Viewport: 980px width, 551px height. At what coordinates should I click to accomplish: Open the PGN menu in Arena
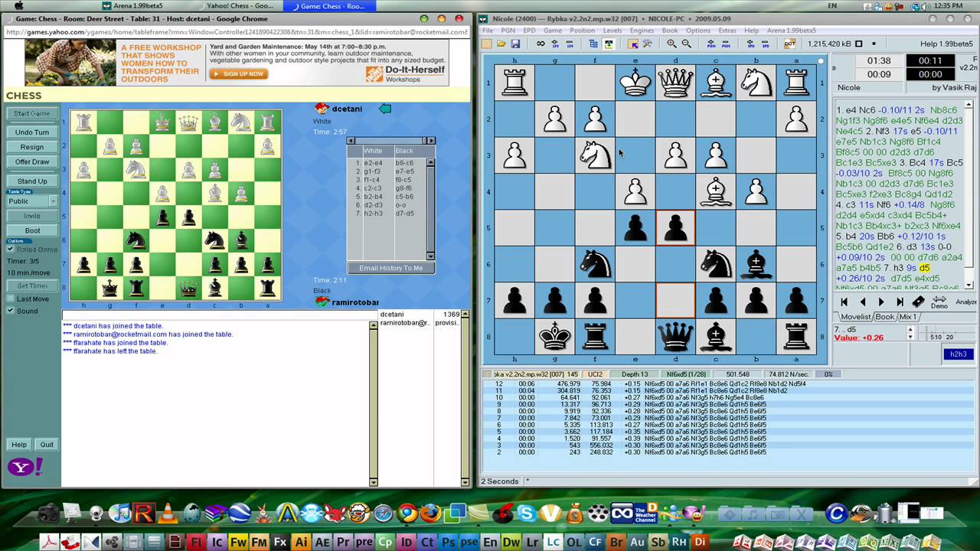point(508,31)
